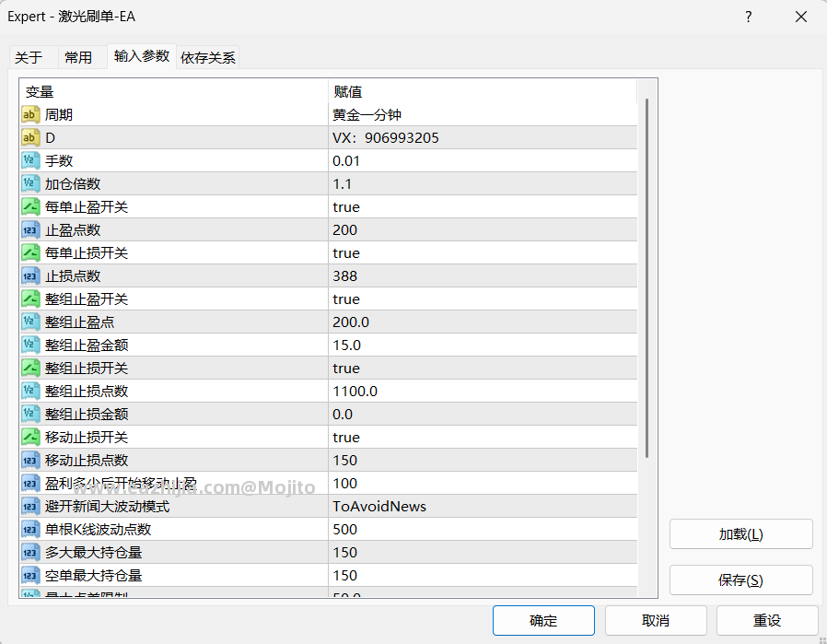Click the 加载(L) button
This screenshot has width=827, height=644.
741,534
